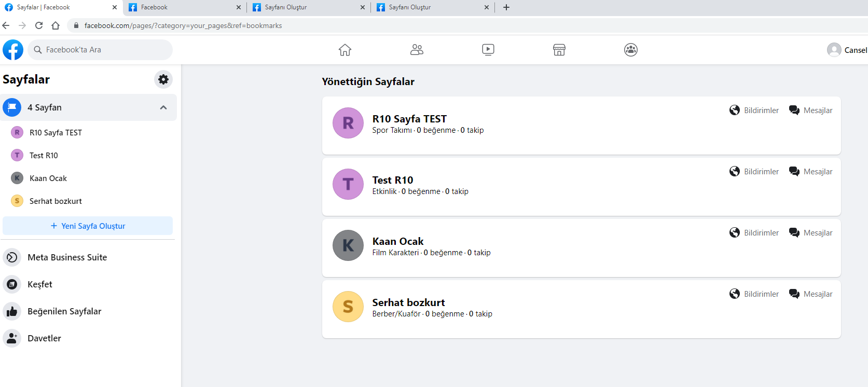Click the Facebook logo icon
Screen dimensions: 868x387
pyautogui.click(x=13, y=50)
